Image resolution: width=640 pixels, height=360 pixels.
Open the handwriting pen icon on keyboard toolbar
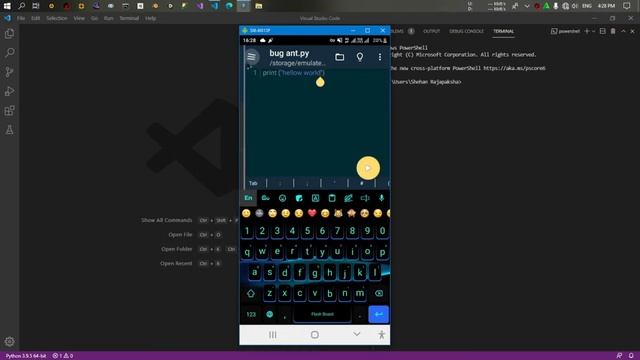[x=348, y=198]
